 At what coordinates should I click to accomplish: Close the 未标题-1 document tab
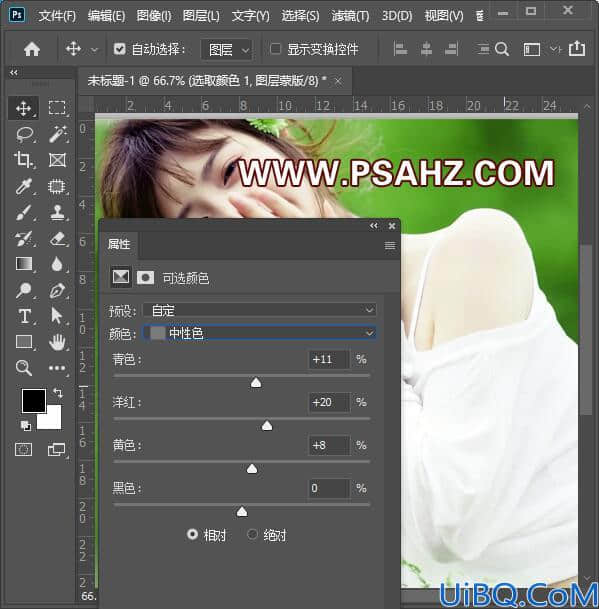[338, 82]
